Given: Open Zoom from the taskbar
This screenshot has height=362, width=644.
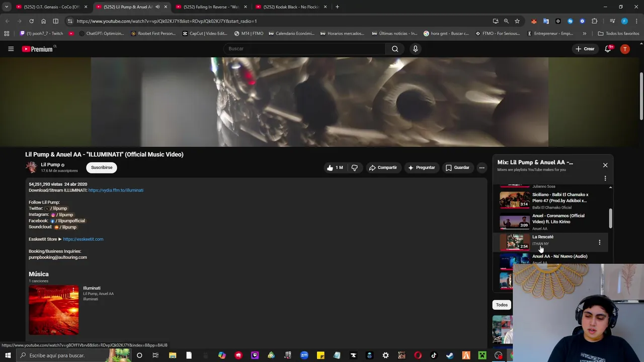Looking at the screenshot, I should 304,355.
